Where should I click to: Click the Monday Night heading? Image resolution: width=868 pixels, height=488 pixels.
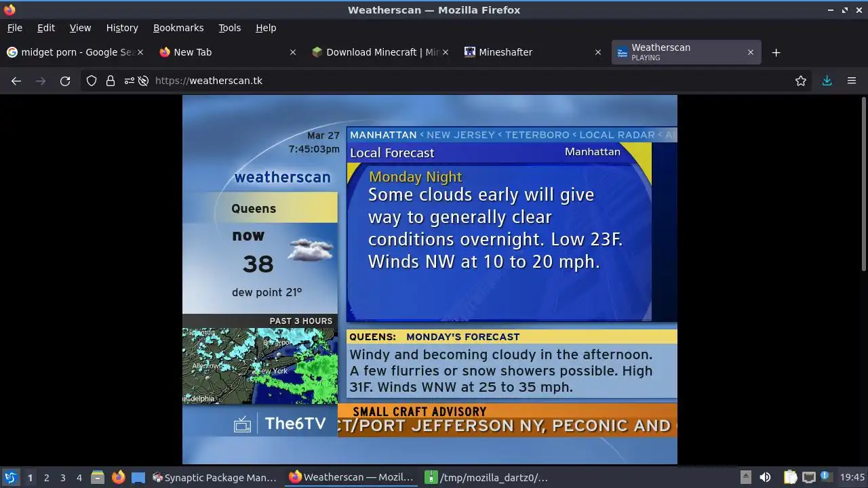pyautogui.click(x=416, y=177)
